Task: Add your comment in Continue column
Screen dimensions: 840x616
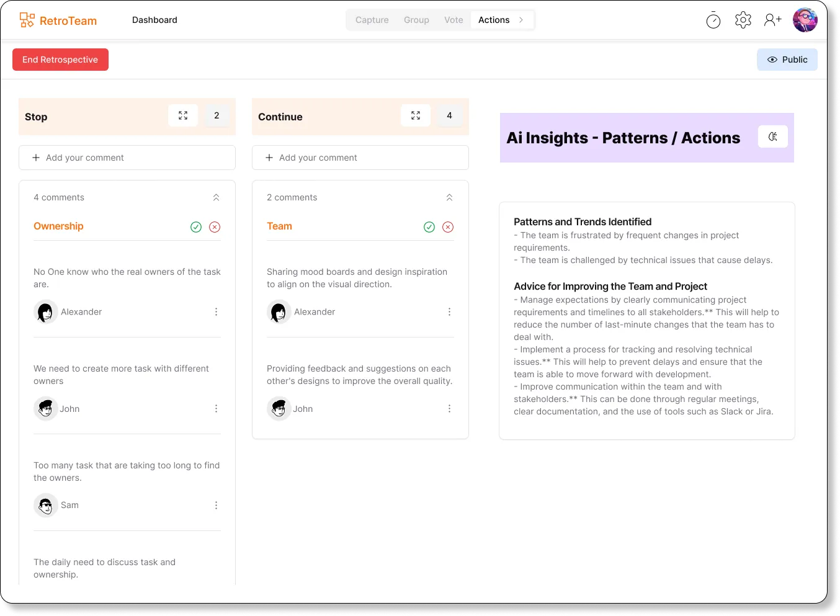Action: coord(360,158)
